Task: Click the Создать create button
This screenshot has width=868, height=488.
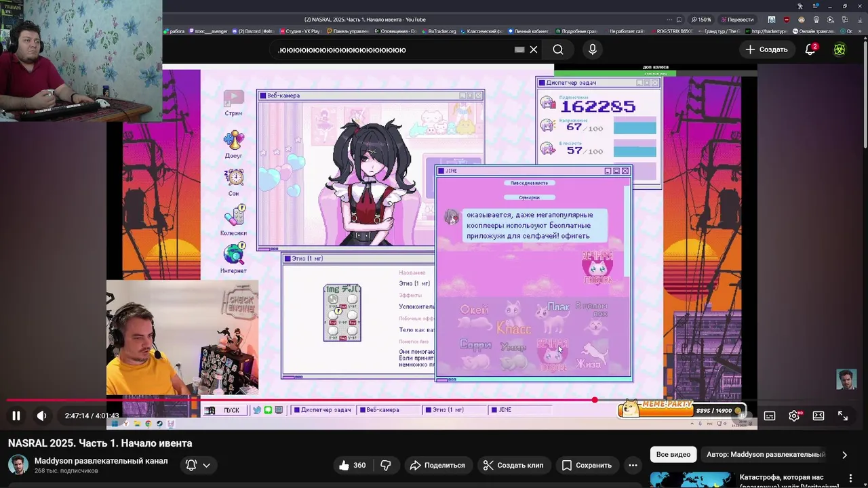Action: [766, 49]
